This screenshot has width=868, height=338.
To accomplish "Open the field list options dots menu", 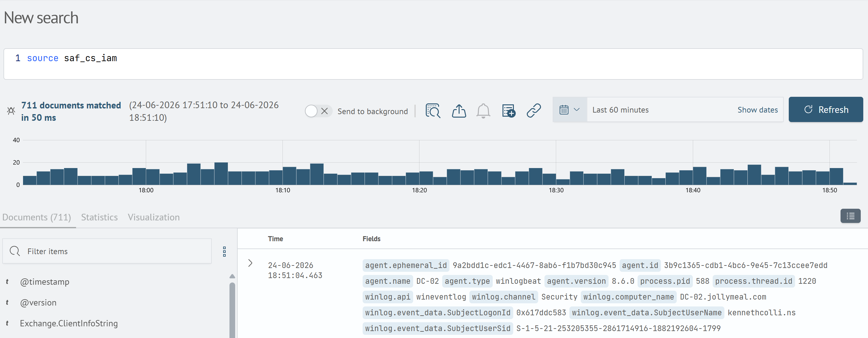I will pyautogui.click(x=224, y=252).
